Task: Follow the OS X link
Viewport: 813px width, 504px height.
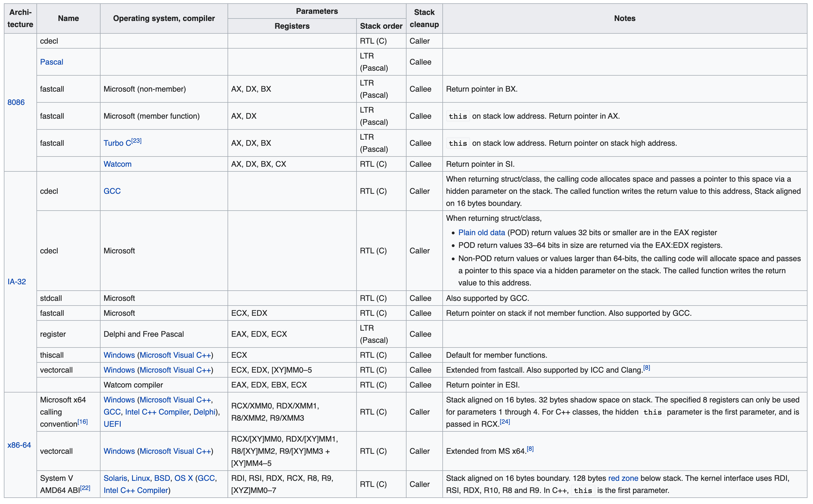Action: click(x=183, y=478)
